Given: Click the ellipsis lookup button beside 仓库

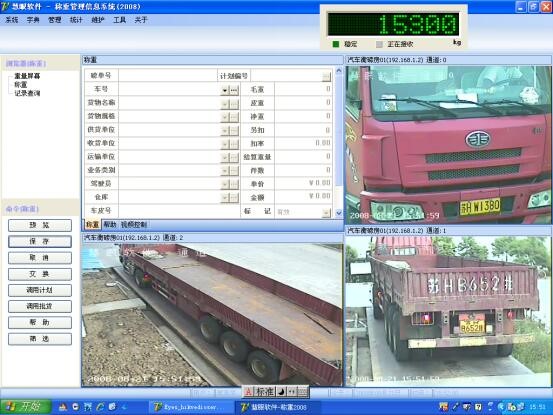Looking at the screenshot, I should pyautogui.click(x=234, y=197).
